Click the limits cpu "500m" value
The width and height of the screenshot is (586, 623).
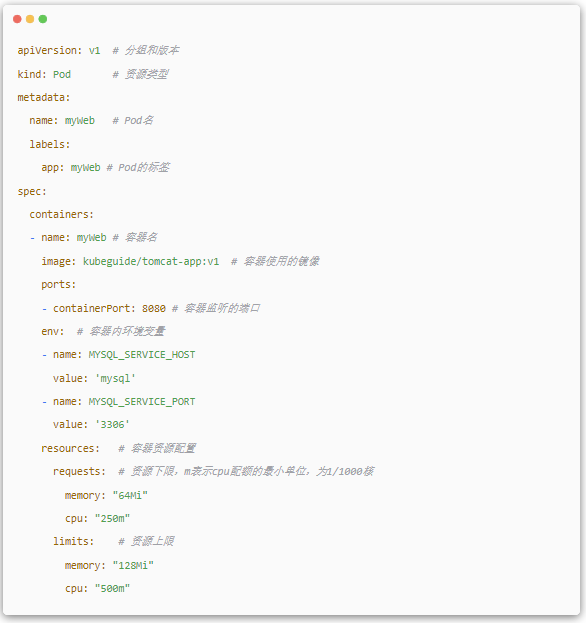click(112, 588)
